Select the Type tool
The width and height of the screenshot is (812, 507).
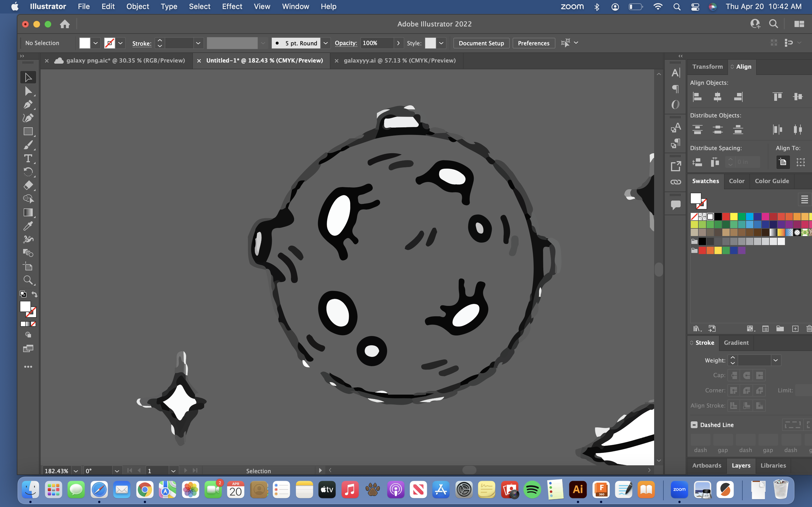(x=28, y=158)
